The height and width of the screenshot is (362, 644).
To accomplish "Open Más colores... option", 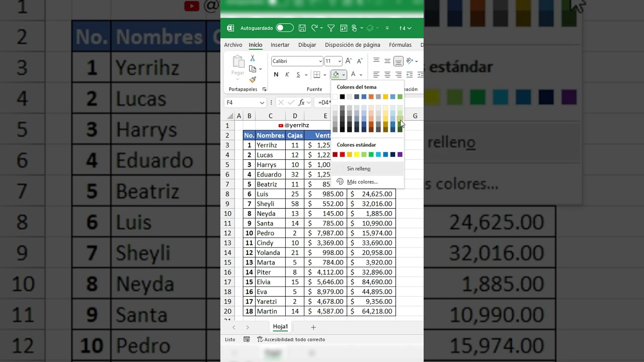I will pyautogui.click(x=362, y=182).
